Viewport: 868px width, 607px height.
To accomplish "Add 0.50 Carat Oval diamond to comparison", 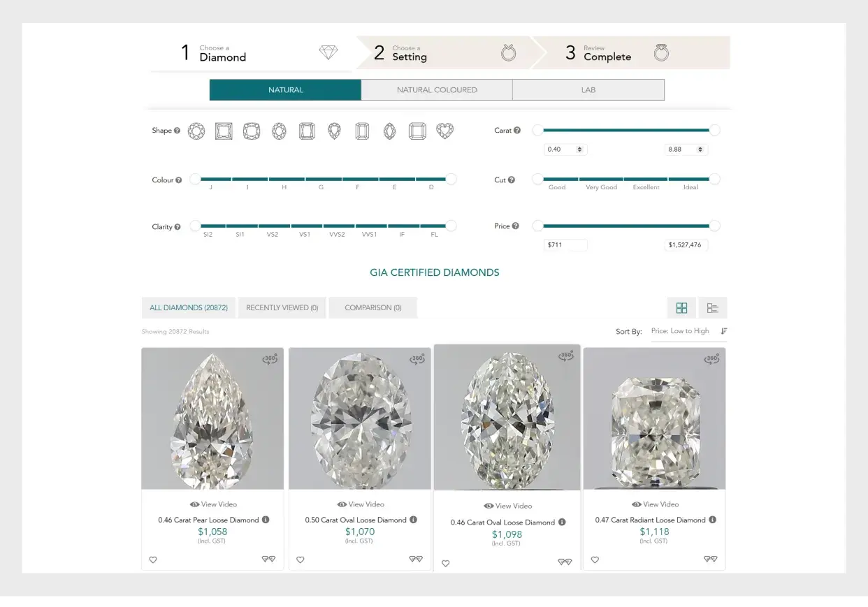I will pyautogui.click(x=416, y=559).
